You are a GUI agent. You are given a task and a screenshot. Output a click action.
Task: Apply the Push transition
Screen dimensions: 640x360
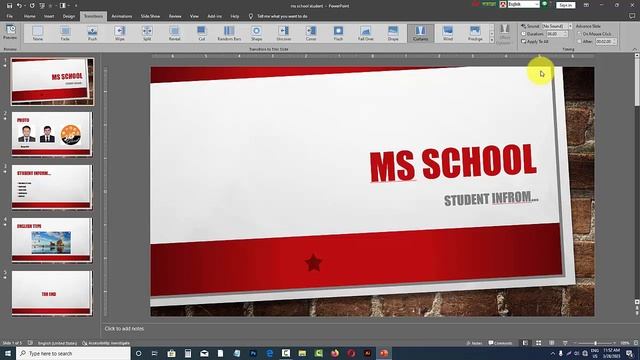(x=92, y=33)
